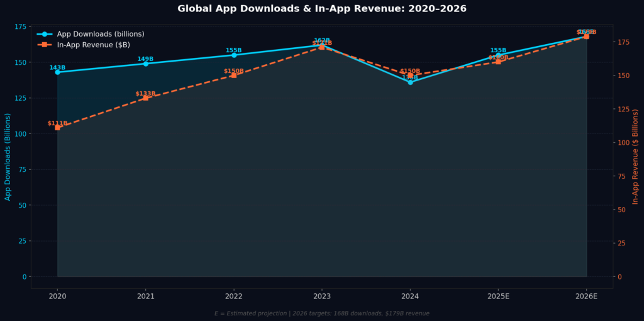
Task: Select the '2020' x-axis label
Action: point(57,296)
